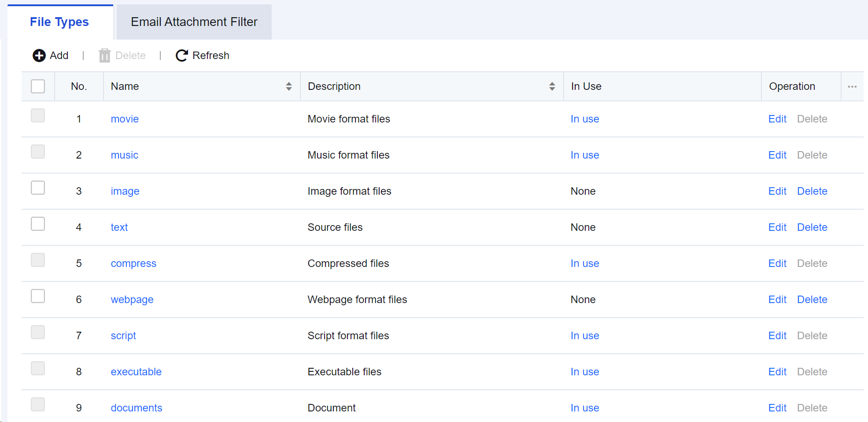Image resolution: width=868 pixels, height=422 pixels.
Task: Sort table by Name column arrows
Action: (288, 87)
